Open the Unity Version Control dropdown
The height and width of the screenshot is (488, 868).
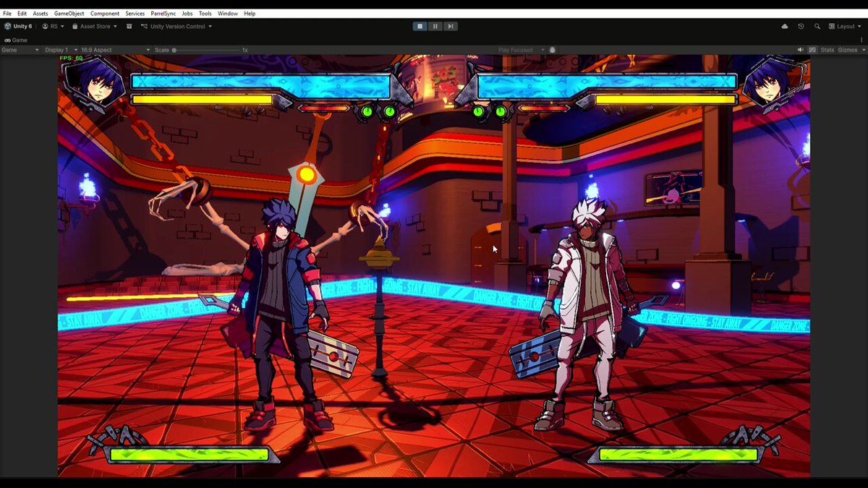click(176, 26)
